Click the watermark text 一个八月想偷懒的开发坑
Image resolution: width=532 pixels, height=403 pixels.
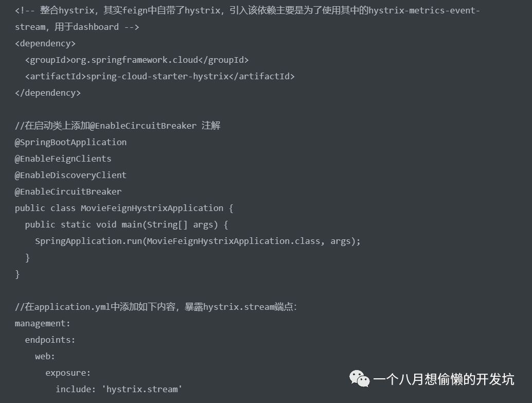444,379
